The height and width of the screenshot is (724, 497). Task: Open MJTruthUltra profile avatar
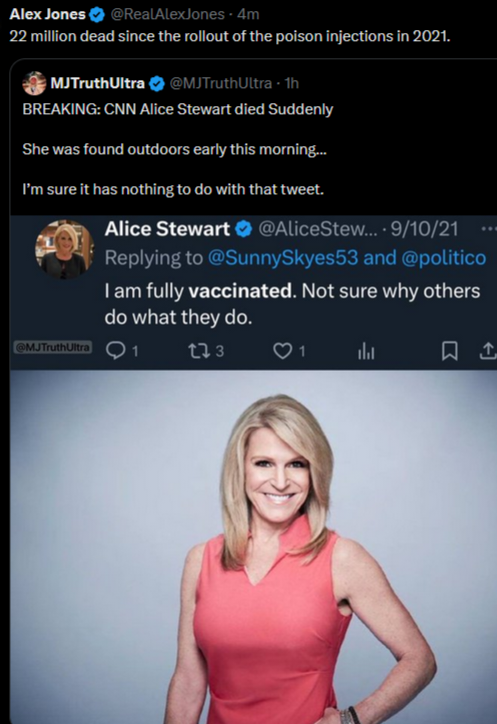click(x=35, y=84)
